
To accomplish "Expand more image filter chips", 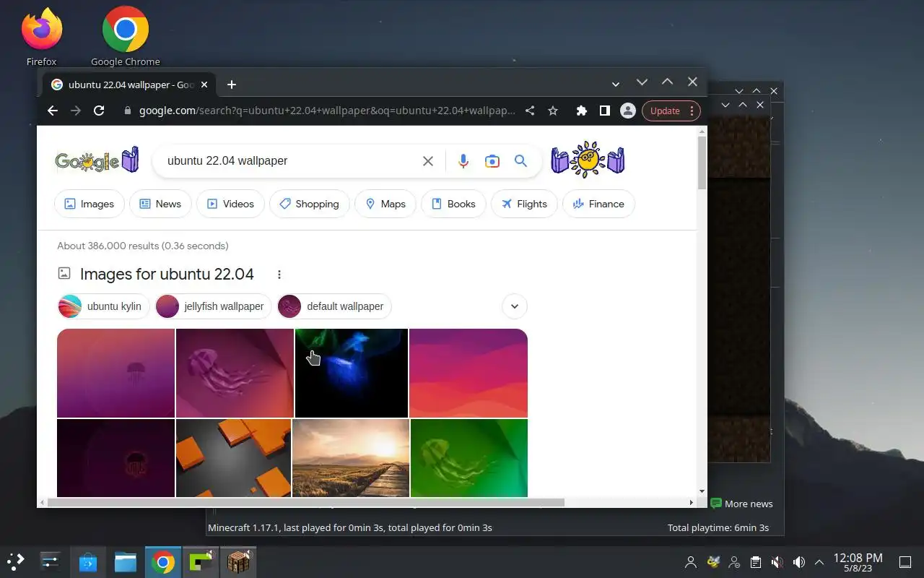I will (515, 306).
